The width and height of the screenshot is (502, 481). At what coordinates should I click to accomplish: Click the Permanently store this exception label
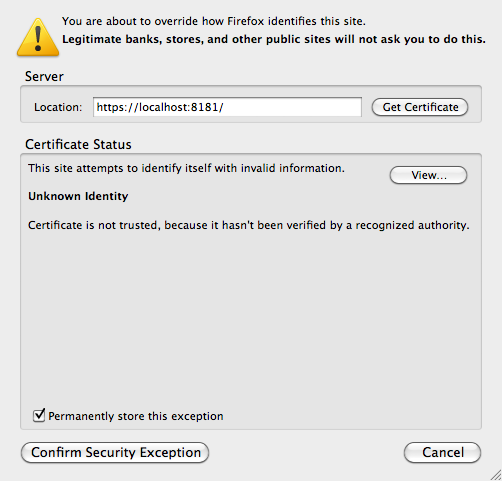click(136, 416)
